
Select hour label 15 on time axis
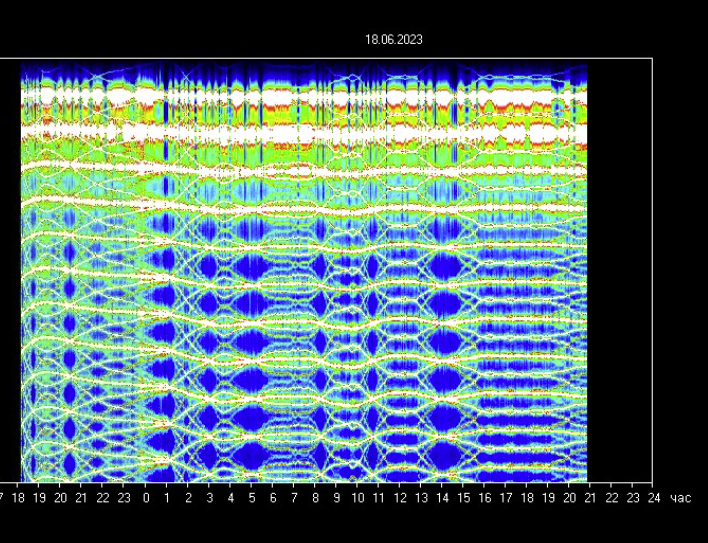[464, 498]
